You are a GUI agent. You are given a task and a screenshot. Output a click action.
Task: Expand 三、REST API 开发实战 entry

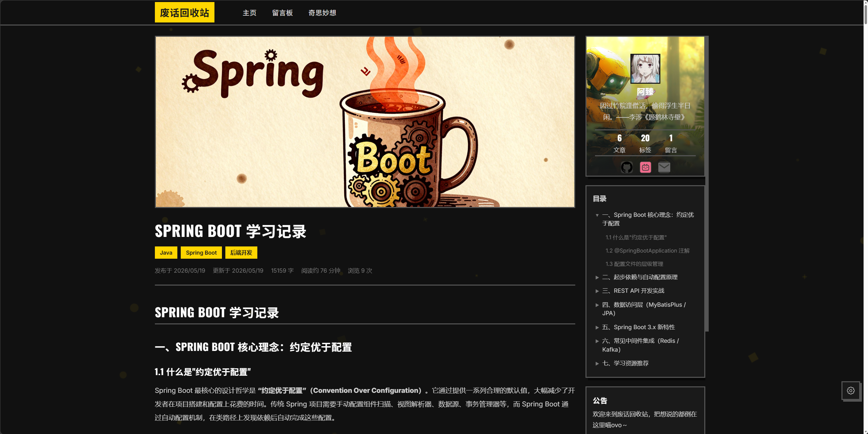tap(597, 291)
